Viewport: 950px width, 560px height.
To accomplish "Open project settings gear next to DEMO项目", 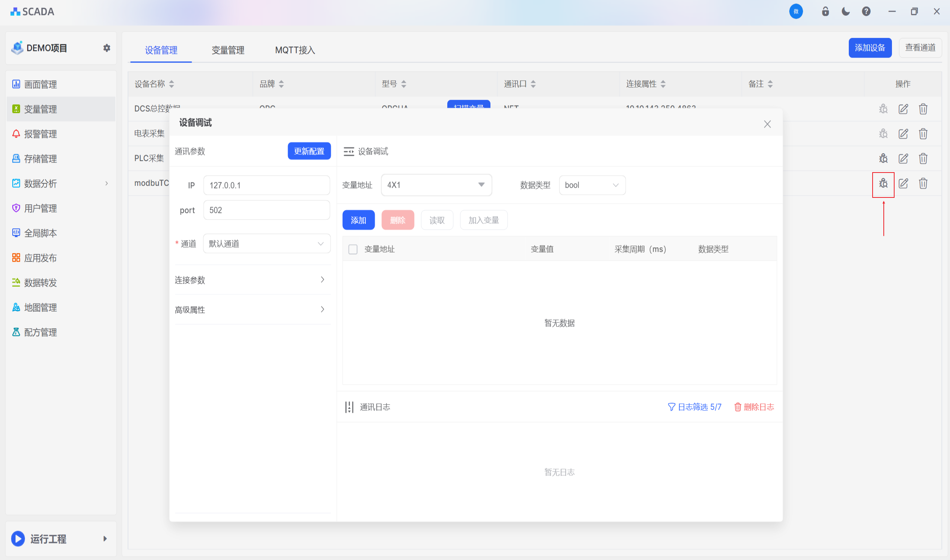I will [107, 48].
